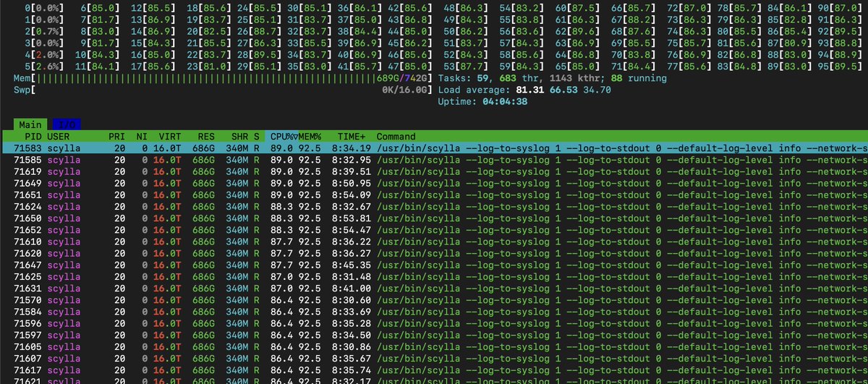Select process row with PID 71619
Viewport: 868px width, 384px height.
point(434,171)
